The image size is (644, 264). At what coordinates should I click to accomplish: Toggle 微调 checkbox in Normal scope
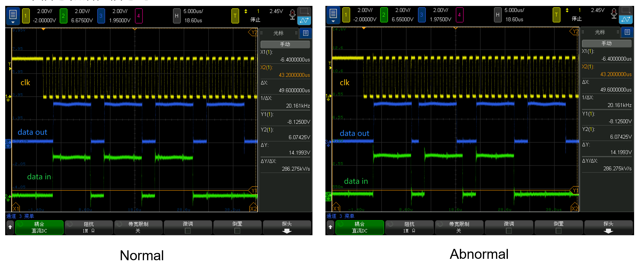(x=188, y=230)
